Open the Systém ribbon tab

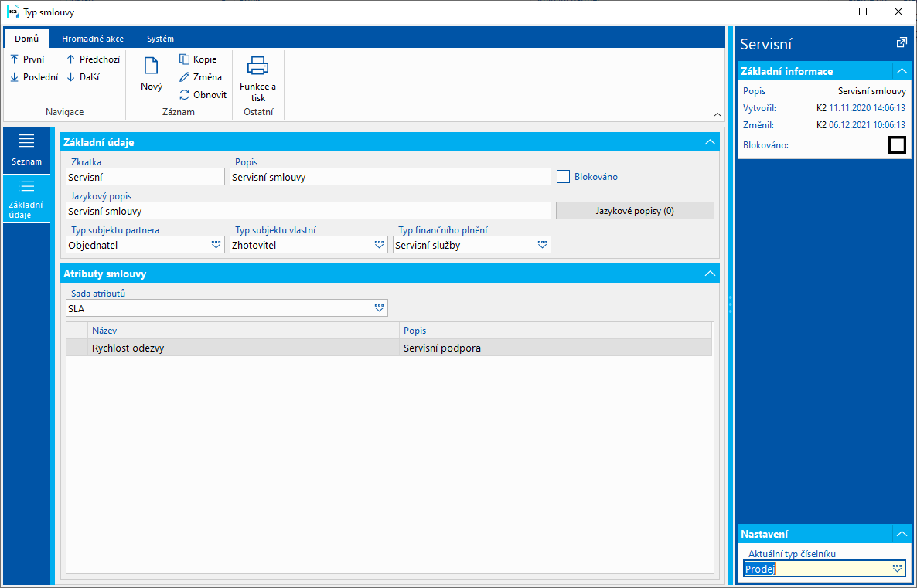tap(160, 39)
